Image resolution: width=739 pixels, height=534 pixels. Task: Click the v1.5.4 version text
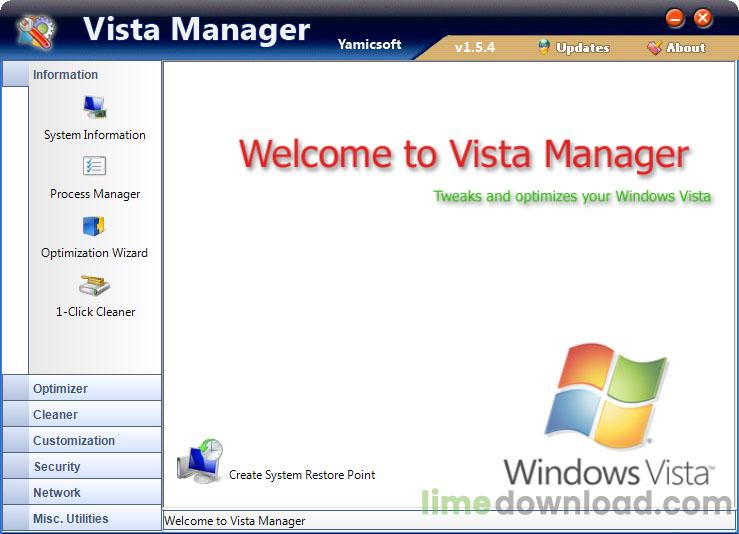475,47
